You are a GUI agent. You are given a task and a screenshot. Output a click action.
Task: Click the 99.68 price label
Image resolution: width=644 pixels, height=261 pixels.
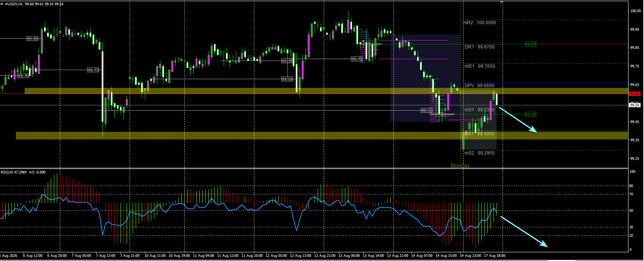(287, 79)
